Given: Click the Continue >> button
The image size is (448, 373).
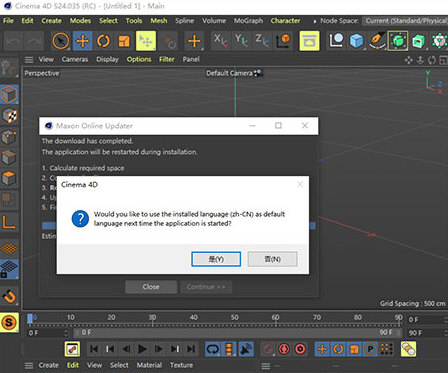Looking at the screenshot, I should [x=206, y=287].
